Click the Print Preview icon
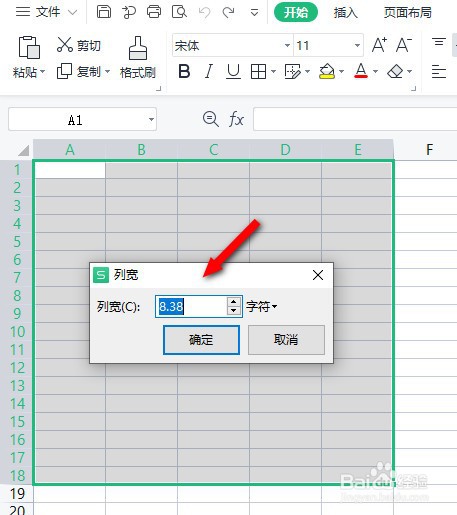Viewport: 457px width, 515px height. pos(179,12)
